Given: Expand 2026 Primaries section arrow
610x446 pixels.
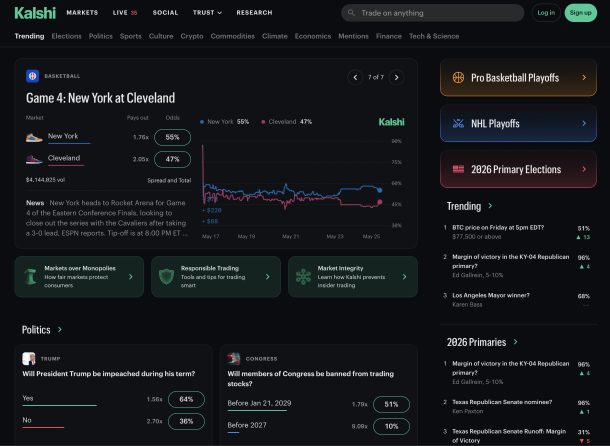Looking at the screenshot, I should 515,342.
